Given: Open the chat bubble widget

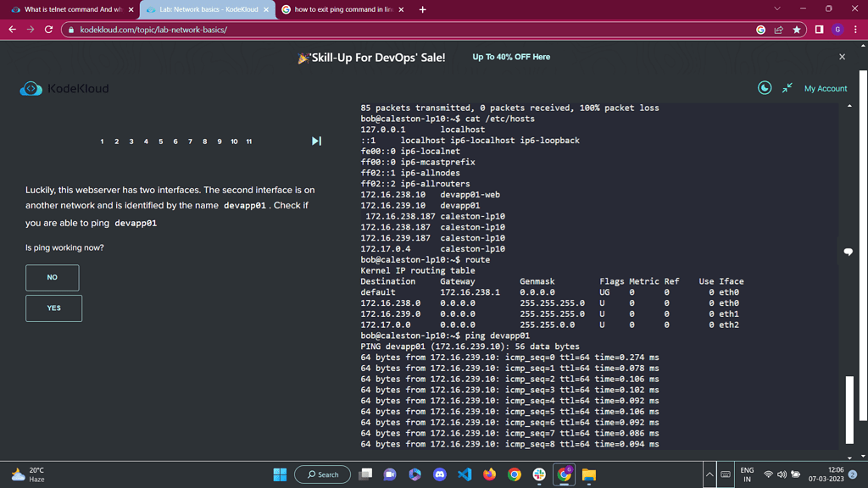Looking at the screenshot, I should (x=848, y=252).
